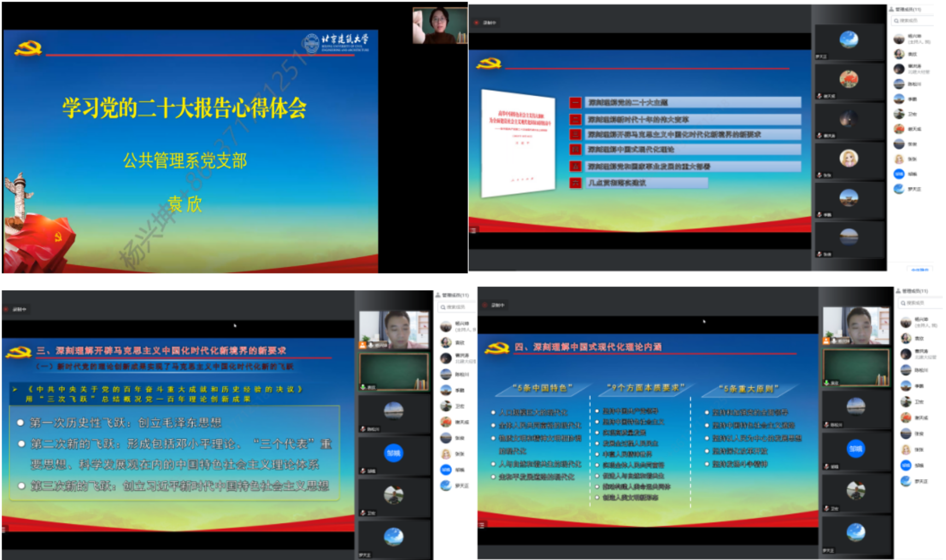Click the mic icon on chalkboard tile, bottom-left meeting

[363, 387]
